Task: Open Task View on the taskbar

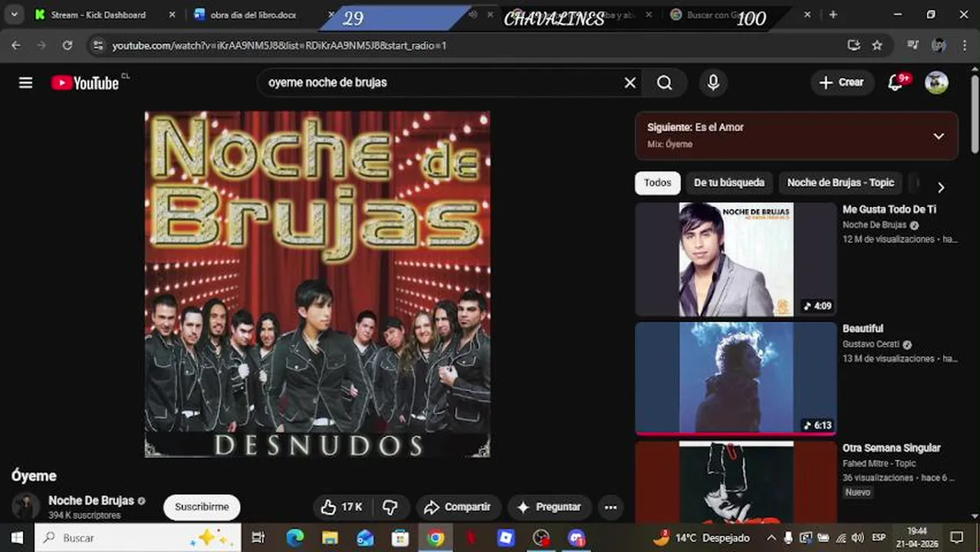Action: 258,537
